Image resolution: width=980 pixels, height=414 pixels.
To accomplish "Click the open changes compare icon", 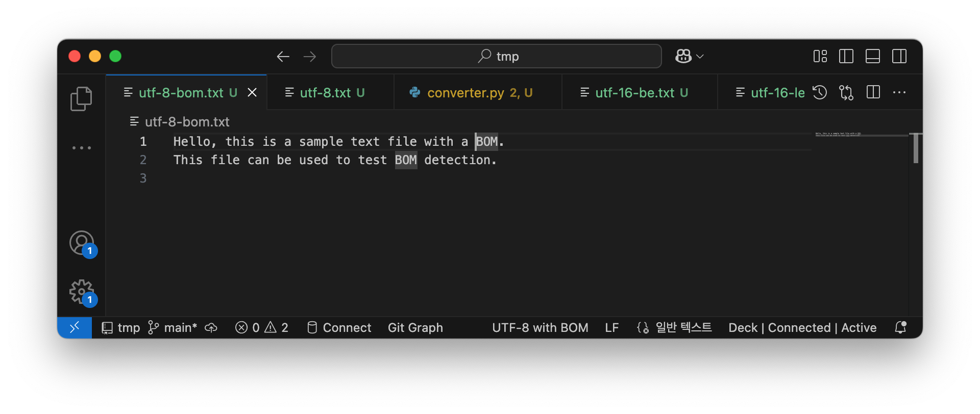I will click(846, 92).
